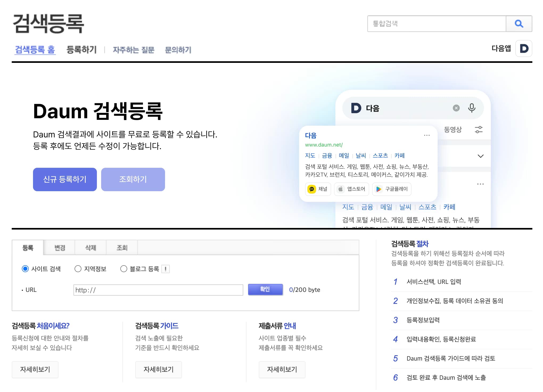Click step 3 등록정보입력
The image size is (543, 392).
pyautogui.click(x=423, y=320)
